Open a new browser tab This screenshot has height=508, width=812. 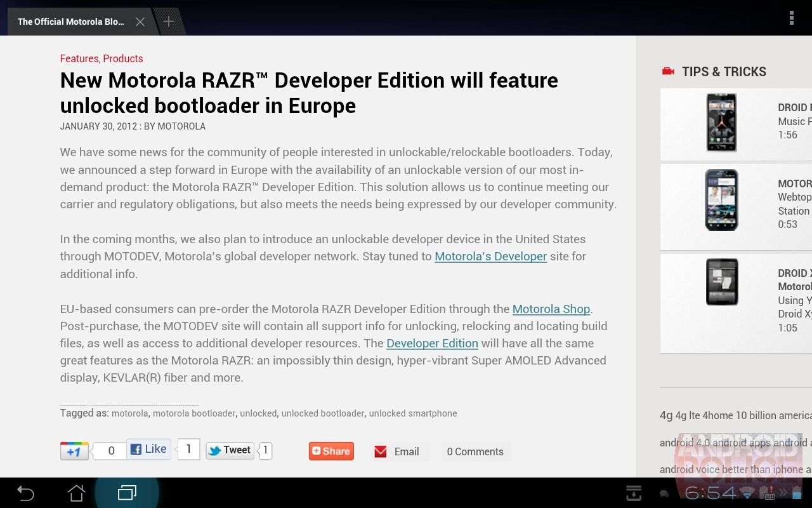coord(168,21)
